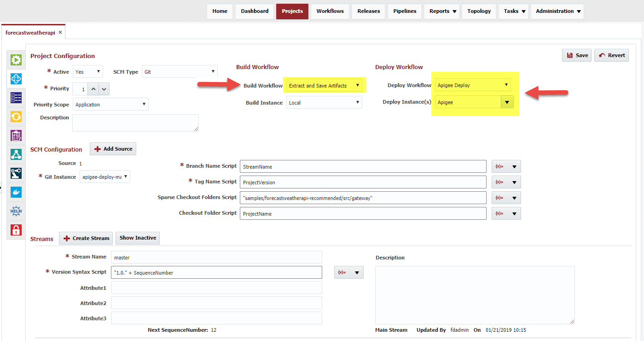Open variable picker for Version Syntax Script
The image size is (644, 341).
pyautogui.click(x=349, y=272)
